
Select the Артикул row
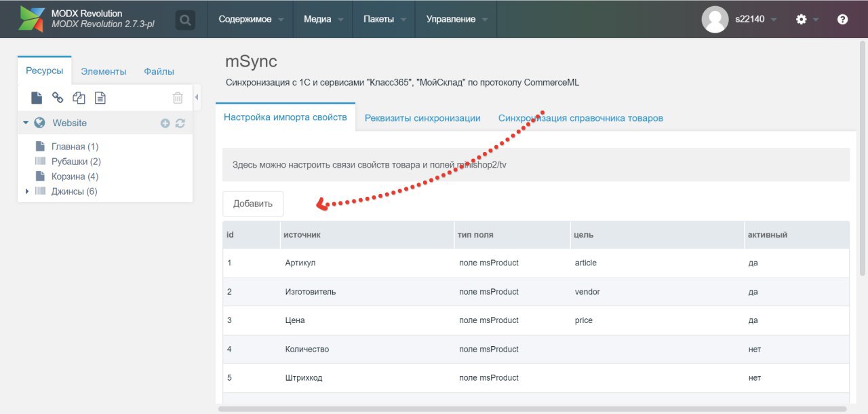pyautogui.click(x=536, y=263)
